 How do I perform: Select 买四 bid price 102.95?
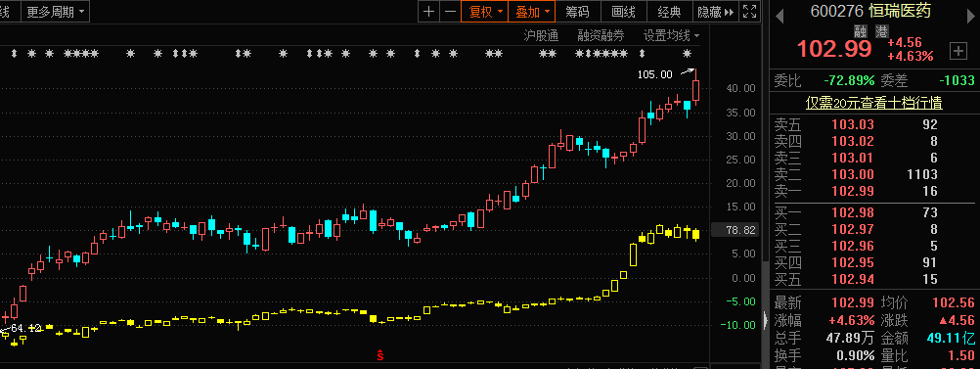pos(853,263)
